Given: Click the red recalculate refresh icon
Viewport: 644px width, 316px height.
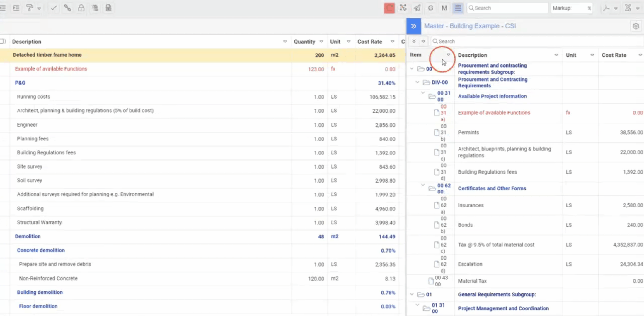Looking at the screenshot, I should pos(389,8).
